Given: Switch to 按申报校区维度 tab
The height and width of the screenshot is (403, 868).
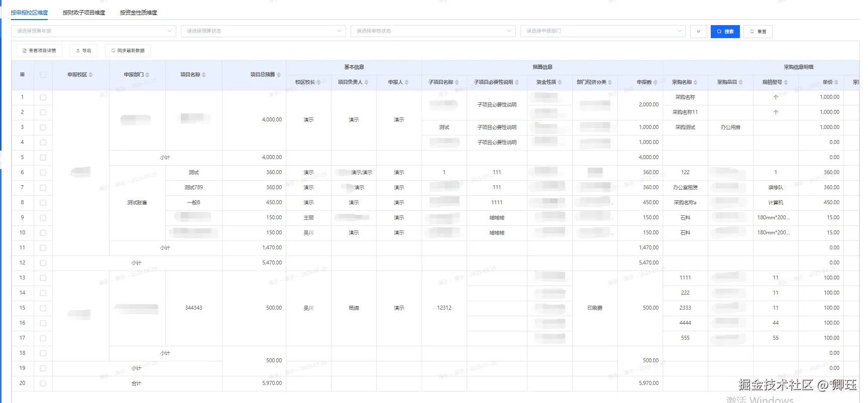Looking at the screenshot, I should (x=30, y=13).
